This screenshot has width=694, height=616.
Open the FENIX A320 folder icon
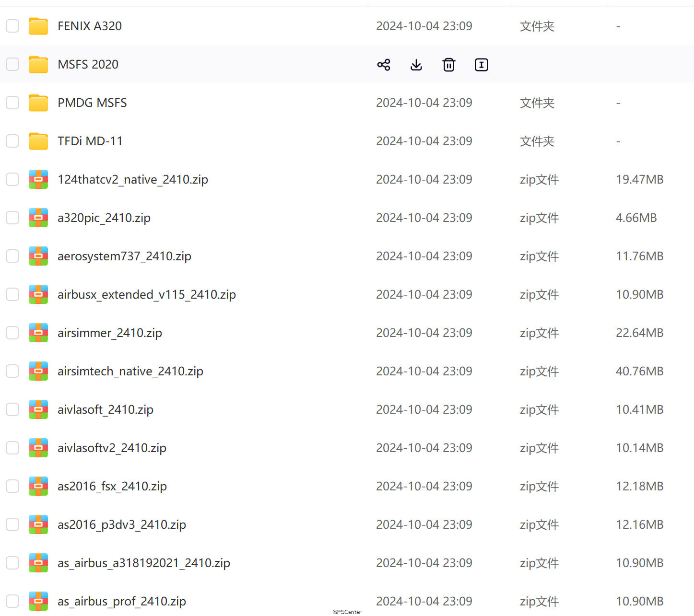click(38, 26)
